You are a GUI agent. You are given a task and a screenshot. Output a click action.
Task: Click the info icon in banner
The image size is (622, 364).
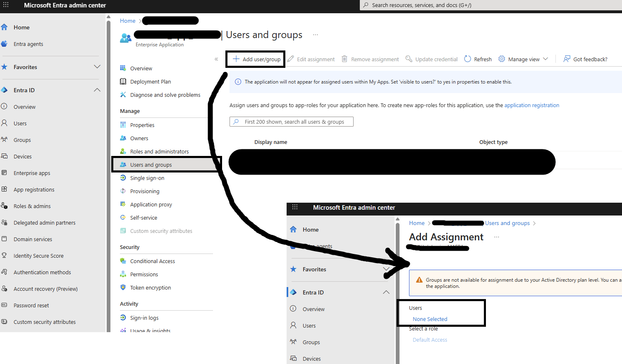click(238, 82)
